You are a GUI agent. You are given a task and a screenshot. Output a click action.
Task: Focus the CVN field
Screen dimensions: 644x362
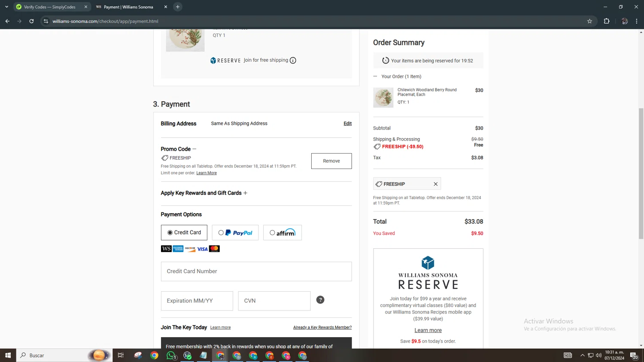(274, 301)
